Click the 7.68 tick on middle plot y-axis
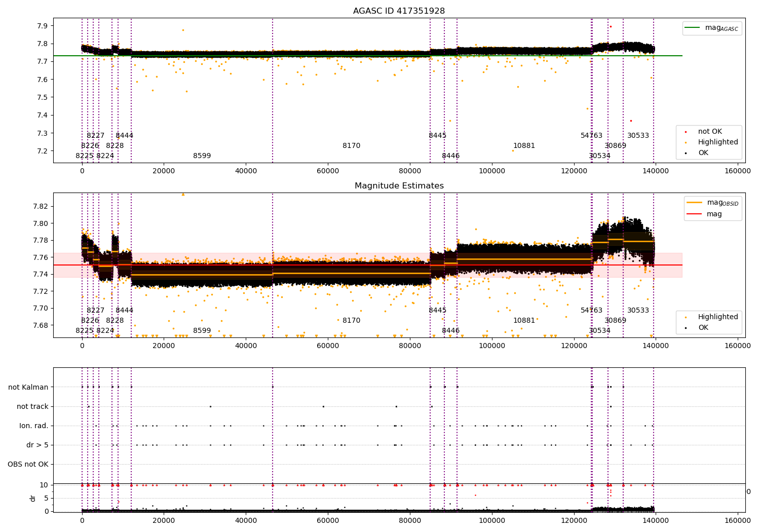Viewport: 760px width, 532px height. [41, 325]
